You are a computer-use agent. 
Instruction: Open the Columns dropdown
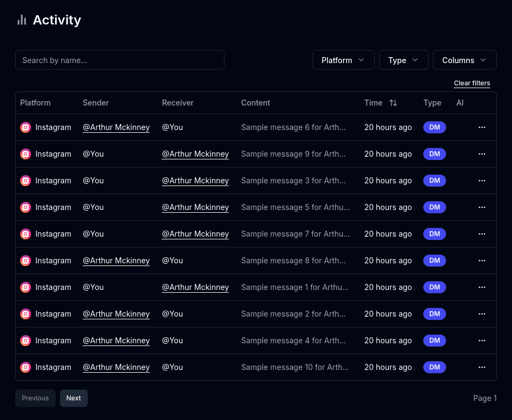pos(465,60)
